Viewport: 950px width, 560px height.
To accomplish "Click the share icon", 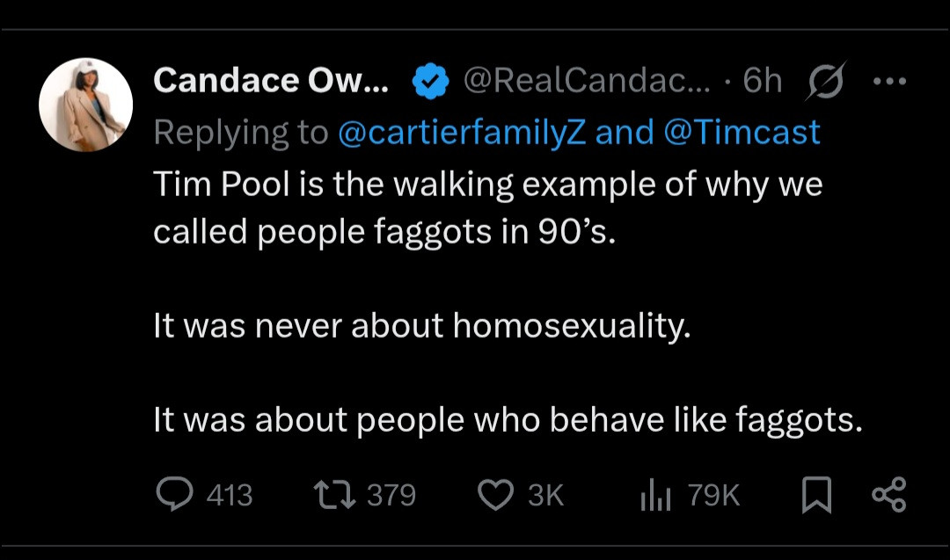I will pyautogui.click(x=888, y=495).
